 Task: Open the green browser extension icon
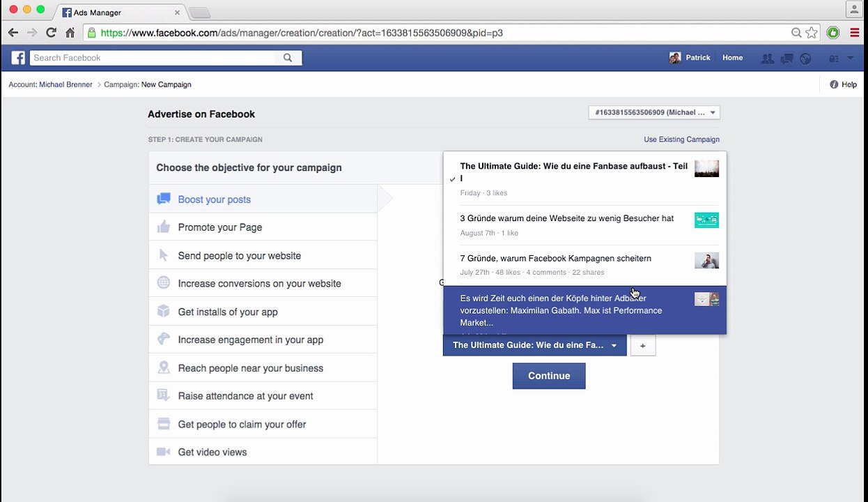833,33
